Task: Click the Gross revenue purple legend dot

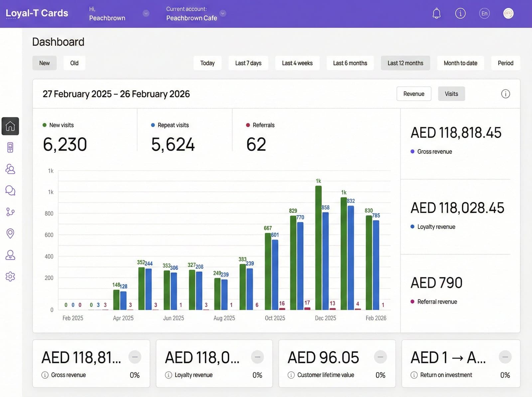Action: pyautogui.click(x=412, y=151)
